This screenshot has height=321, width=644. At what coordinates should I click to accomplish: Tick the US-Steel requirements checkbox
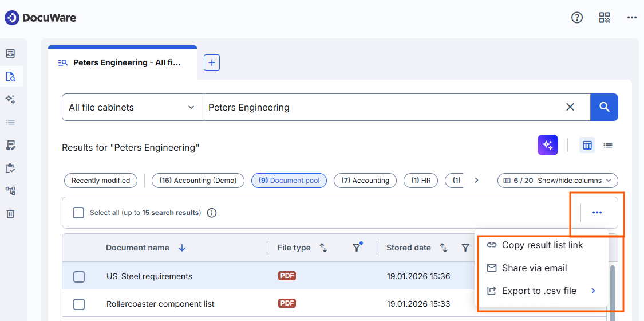[79, 277]
